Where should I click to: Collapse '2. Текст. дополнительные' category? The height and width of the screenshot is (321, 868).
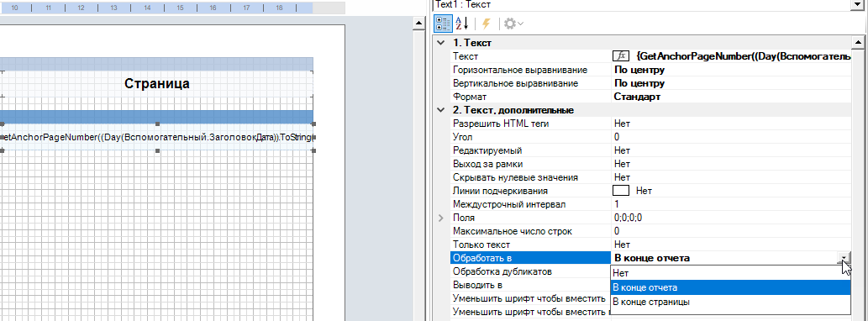pyautogui.click(x=440, y=110)
